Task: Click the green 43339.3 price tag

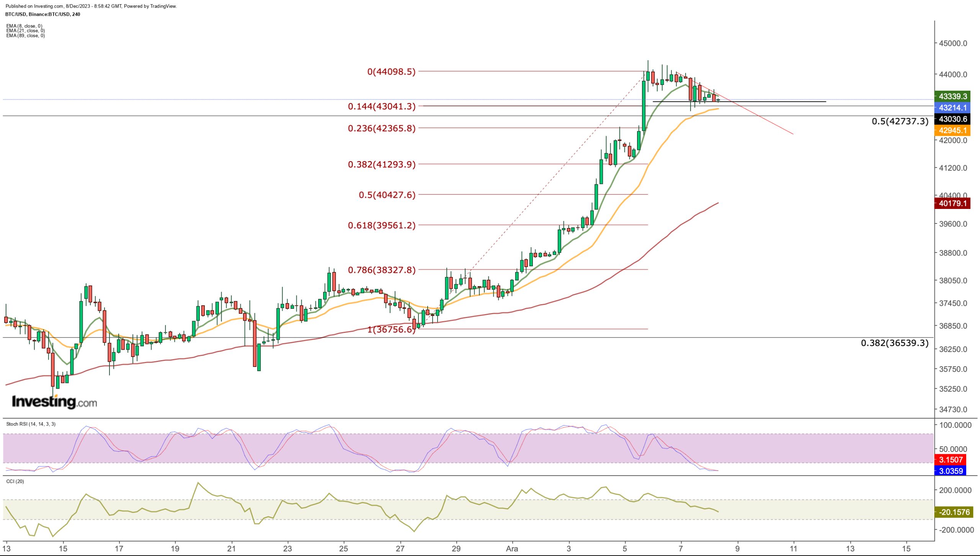Action: point(952,96)
